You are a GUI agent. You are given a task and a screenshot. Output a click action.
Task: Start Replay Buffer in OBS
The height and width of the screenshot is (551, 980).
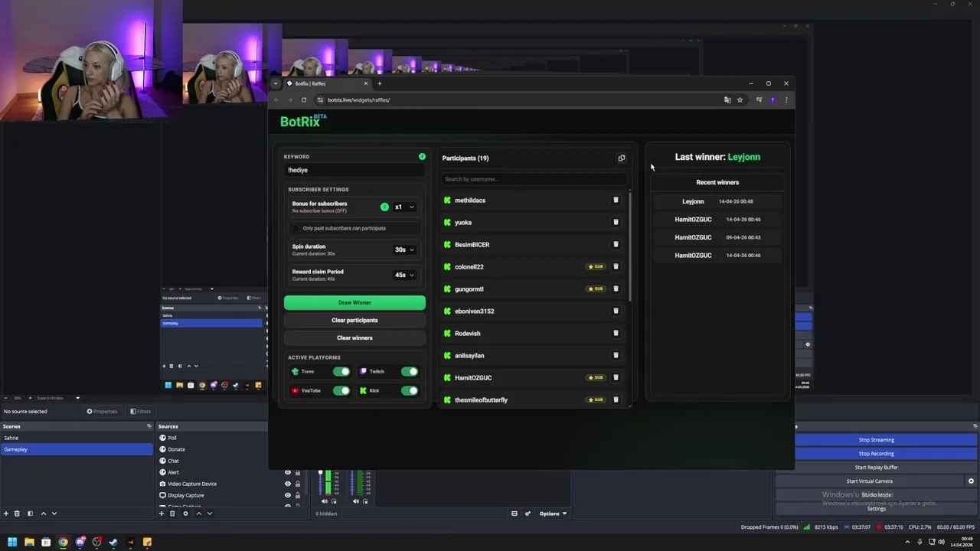876,468
